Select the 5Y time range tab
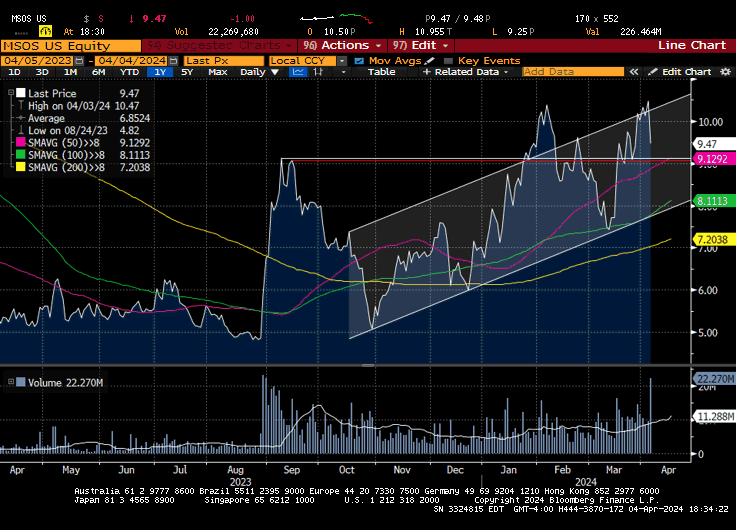The width and height of the screenshot is (736, 530). click(x=187, y=72)
